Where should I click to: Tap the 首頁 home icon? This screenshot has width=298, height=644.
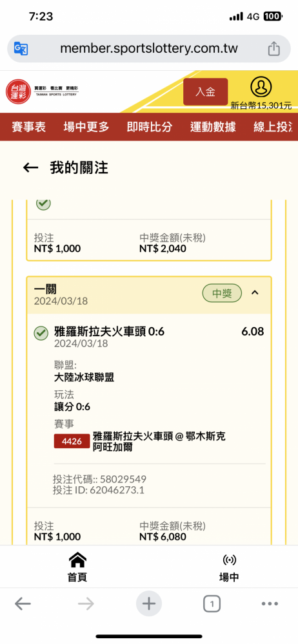tap(77, 567)
